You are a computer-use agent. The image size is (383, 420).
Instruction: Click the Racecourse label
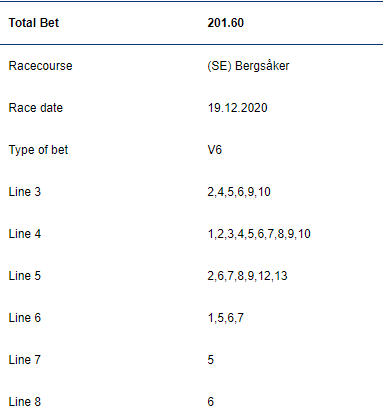point(40,66)
